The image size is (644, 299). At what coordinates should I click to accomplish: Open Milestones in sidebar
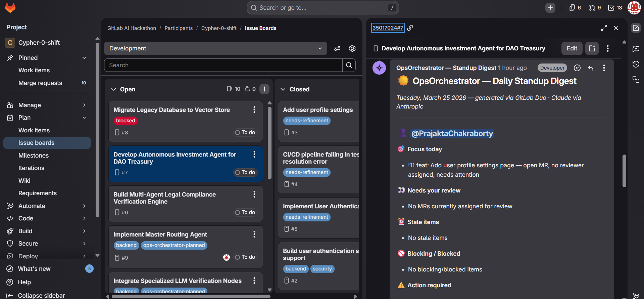[x=47, y=156]
